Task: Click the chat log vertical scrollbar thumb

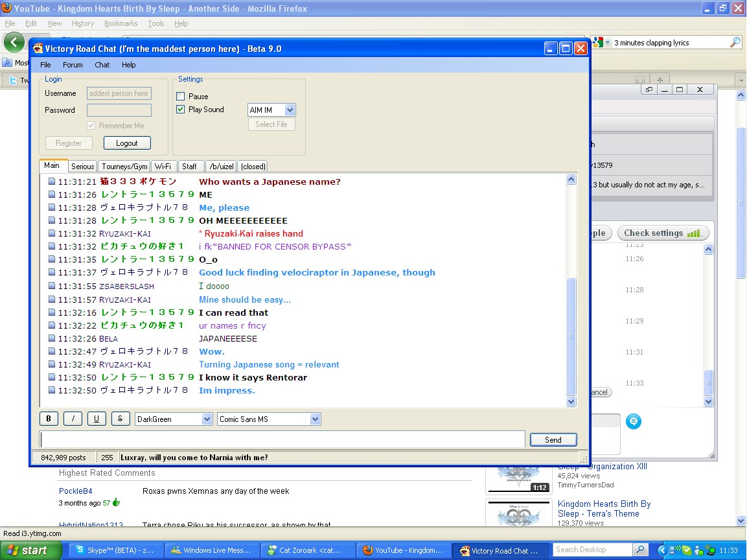Action: tap(571, 336)
